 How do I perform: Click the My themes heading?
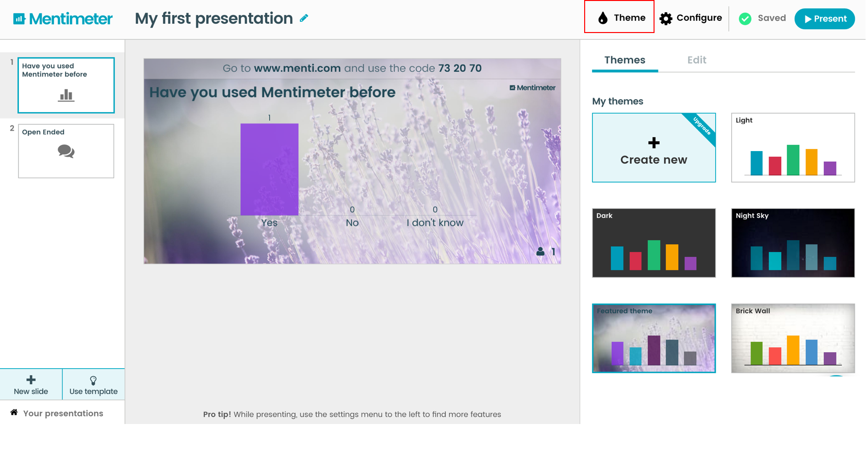[618, 102]
